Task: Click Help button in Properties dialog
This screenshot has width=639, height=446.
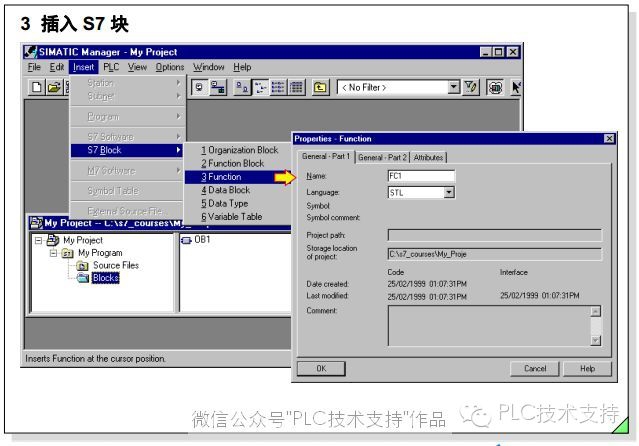Action: pyautogui.click(x=587, y=369)
